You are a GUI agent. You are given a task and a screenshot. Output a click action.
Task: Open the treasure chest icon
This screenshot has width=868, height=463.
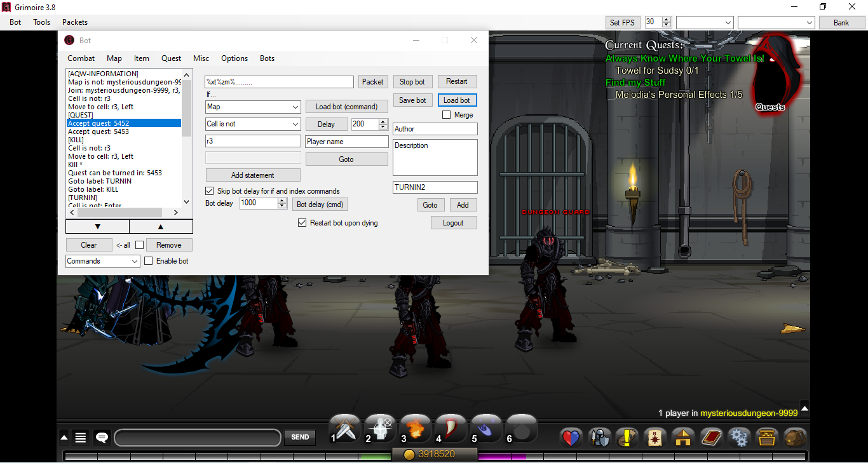[767, 438]
